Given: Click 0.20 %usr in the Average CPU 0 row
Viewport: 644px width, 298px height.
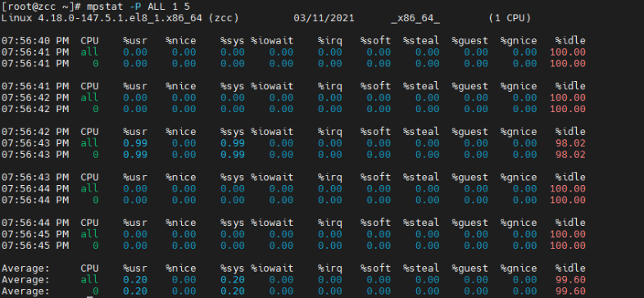Looking at the screenshot, I should (x=135, y=291).
